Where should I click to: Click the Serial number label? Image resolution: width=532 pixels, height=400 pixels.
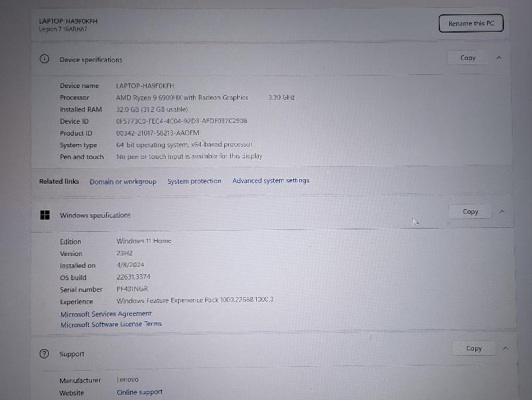coord(81,289)
